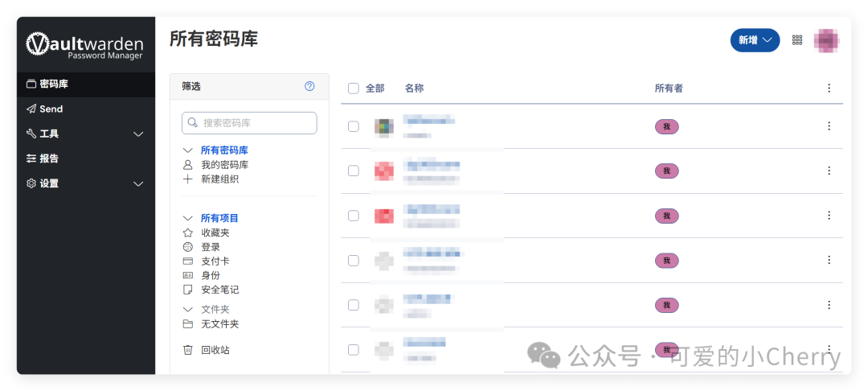Collapse the 所有密码库 chevron

coord(187,150)
